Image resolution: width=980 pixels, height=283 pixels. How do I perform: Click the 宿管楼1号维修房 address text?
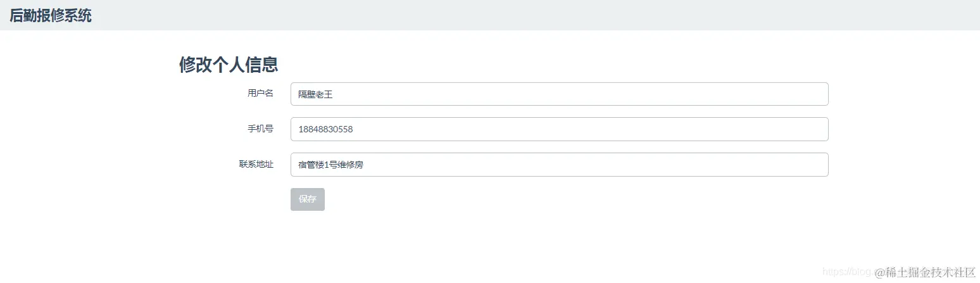coord(331,165)
